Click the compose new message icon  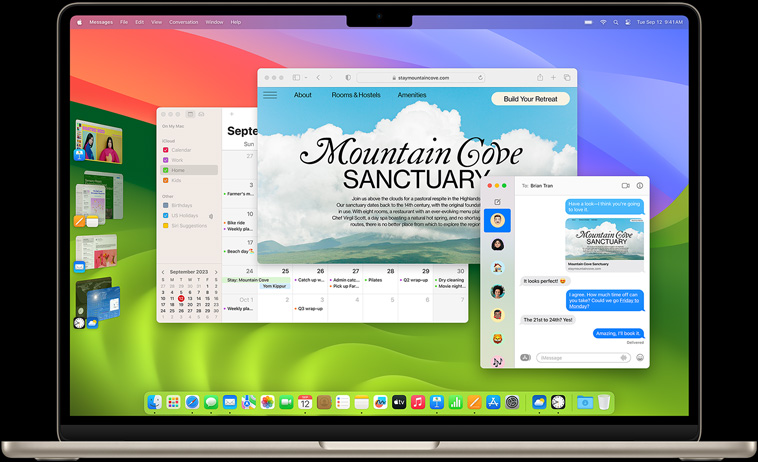click(x=497, y=202)
